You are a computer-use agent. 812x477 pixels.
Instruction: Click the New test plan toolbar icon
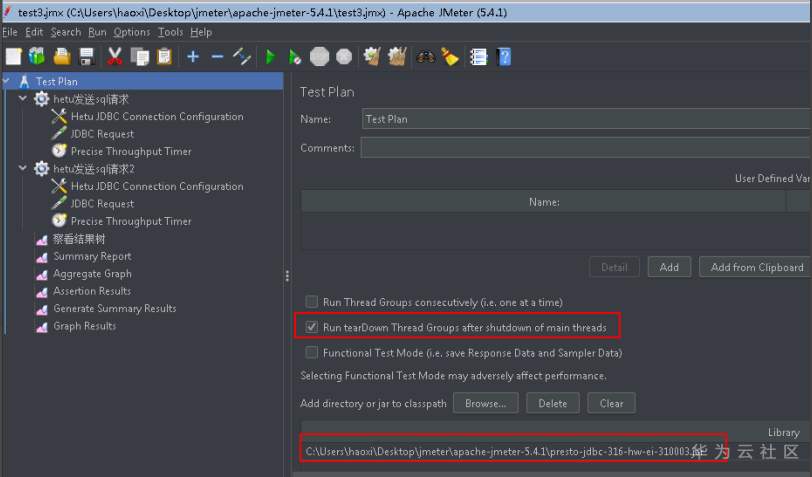[13, 56]
